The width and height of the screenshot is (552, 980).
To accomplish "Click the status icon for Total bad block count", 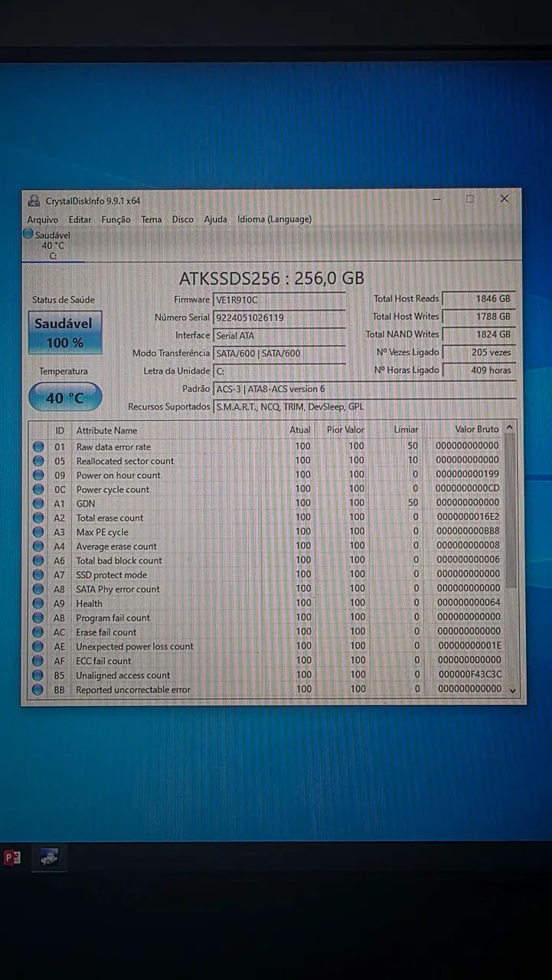I will pos(38,560).
